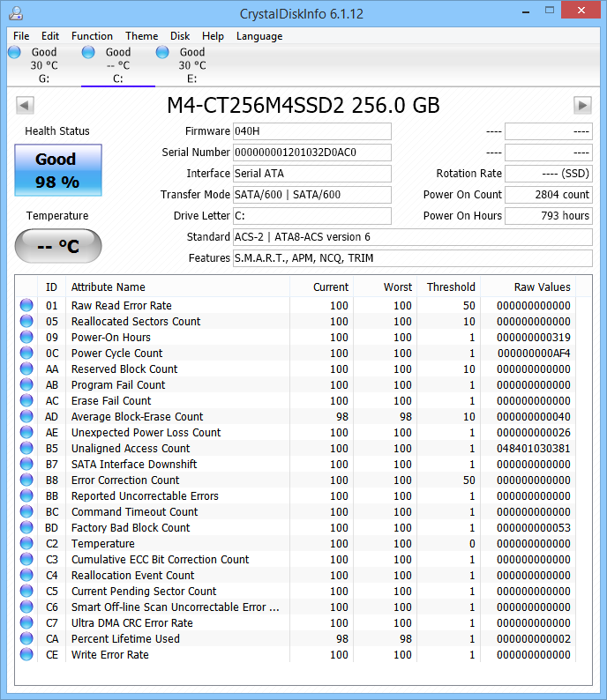Select raw value 000000000AF4
607x700 pixels.
click(x=534, y=354)
